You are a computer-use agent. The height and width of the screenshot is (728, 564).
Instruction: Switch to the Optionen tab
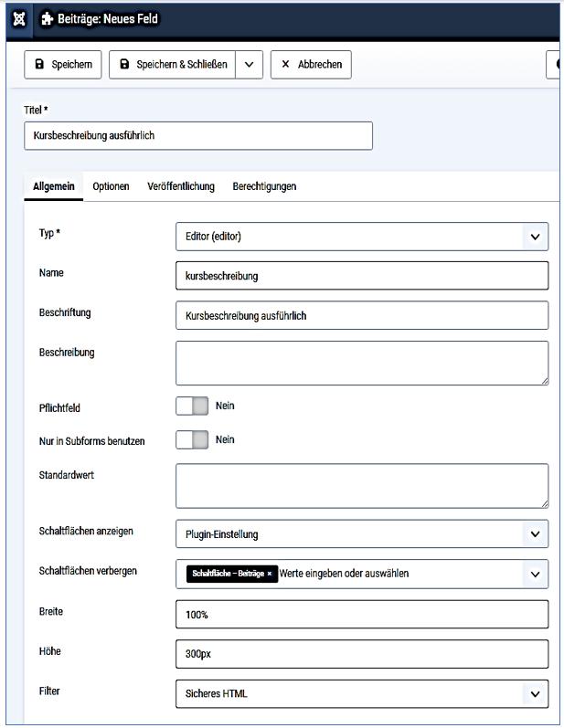(111, 186)
